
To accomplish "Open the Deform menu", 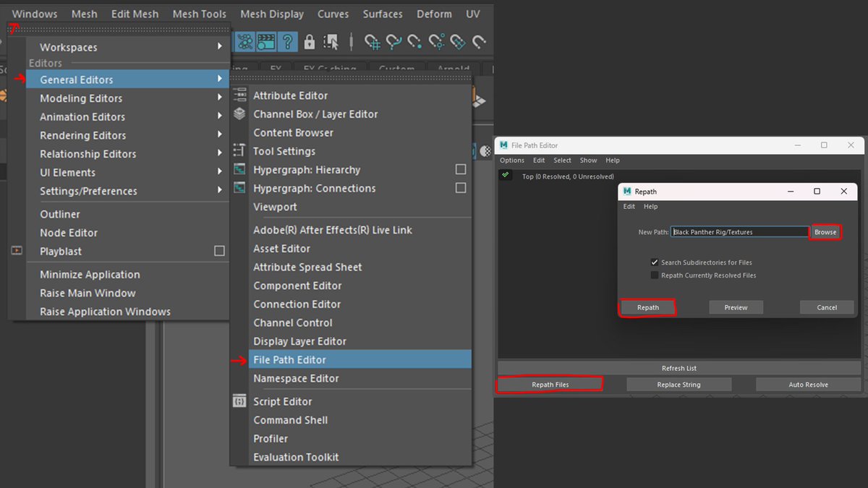I will point(434,14).
